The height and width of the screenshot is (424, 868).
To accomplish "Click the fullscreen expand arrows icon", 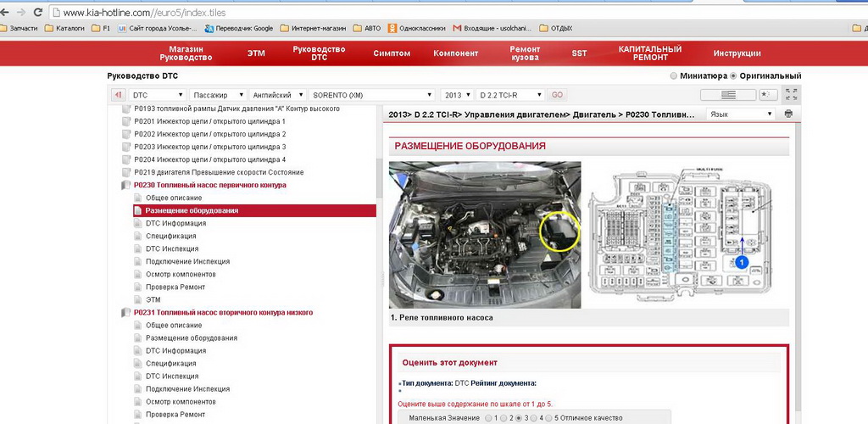I will click(791, 94).
